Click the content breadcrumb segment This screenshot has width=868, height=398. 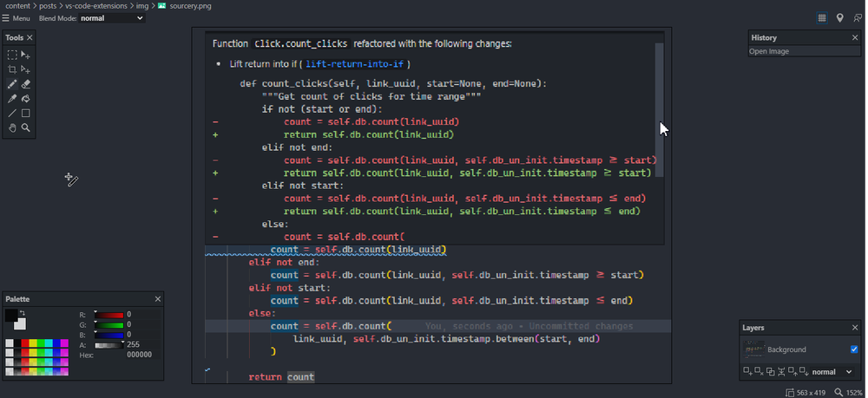click(17, 6)
